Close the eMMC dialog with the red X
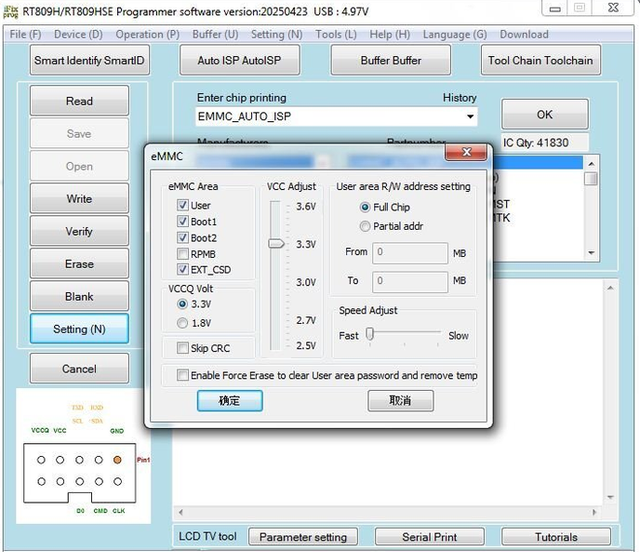This screenshot has width=640, height=552. click(x=466, y=152)
